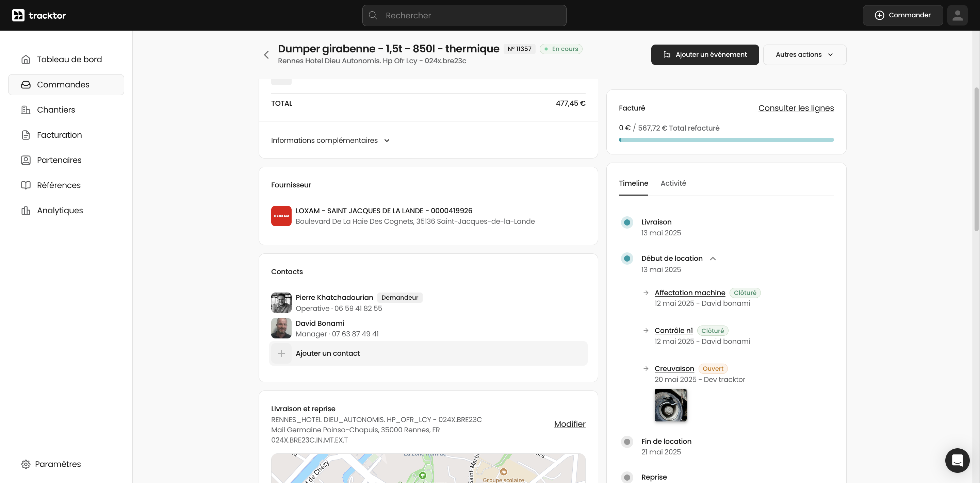Click the LOXAM - SAINT JACQUES DE LA LANDE name
Image resolution: width=980 pixels, height=483 pixels.
[384, 211]
